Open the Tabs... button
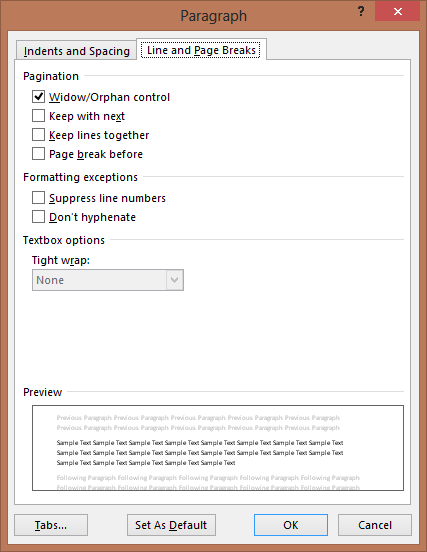The image size is (427, 552). tap(51, 525)
